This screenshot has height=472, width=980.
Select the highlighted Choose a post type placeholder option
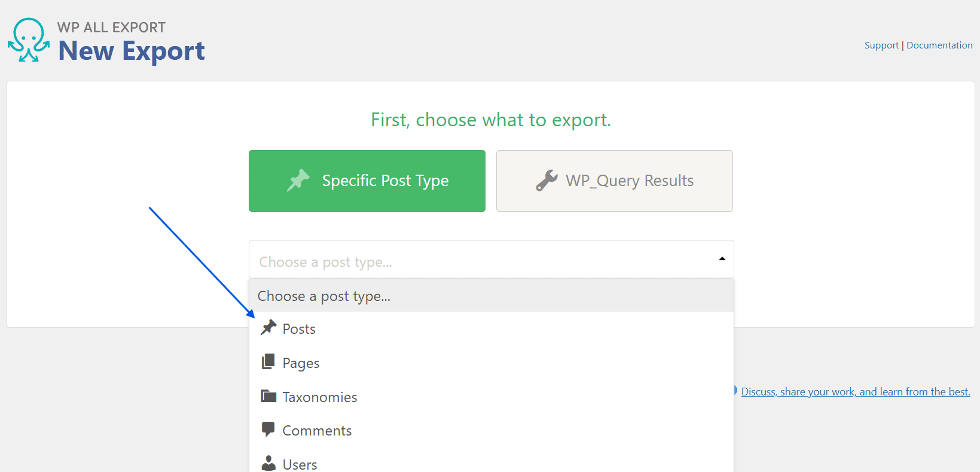pyautogui.click(x=491, y=296)
